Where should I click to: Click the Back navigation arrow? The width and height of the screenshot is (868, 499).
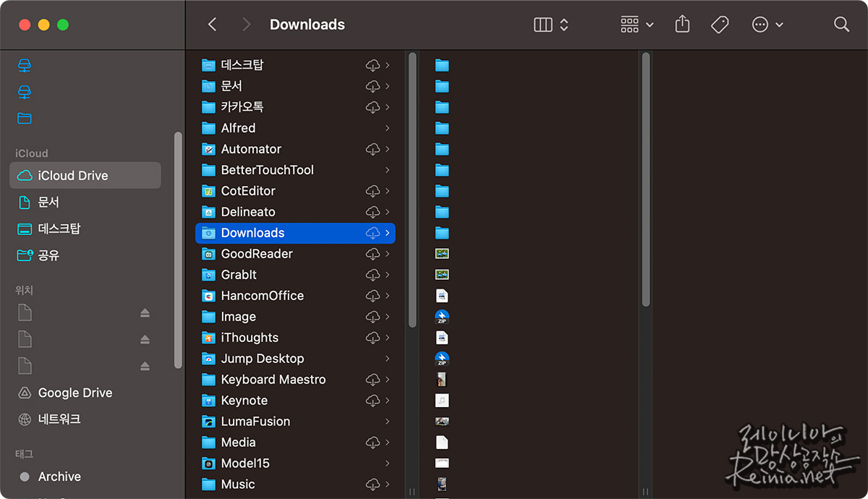[x=211, y=24]
